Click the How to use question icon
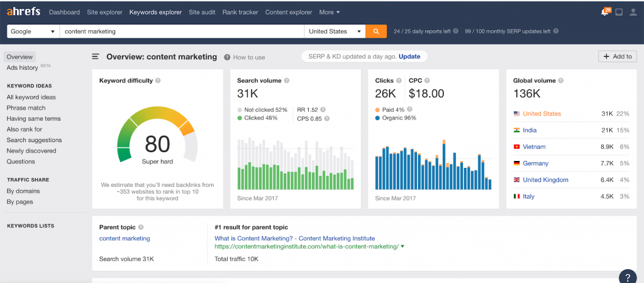This screenshot has height=283, width=644. pyautogui.click(x=226, y=57)
